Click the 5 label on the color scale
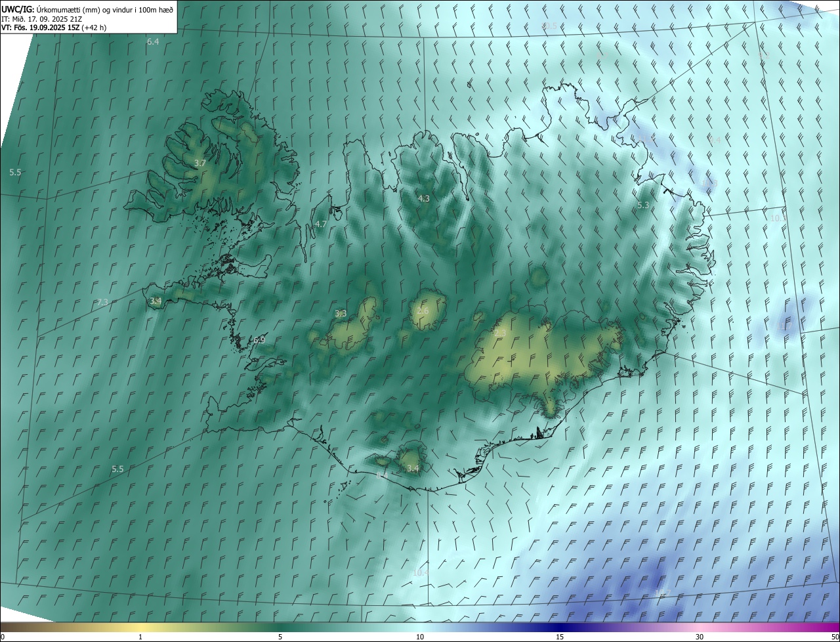The height and width of the screenshot is (642, 840). pyautogui.click(x=280, y=637)
